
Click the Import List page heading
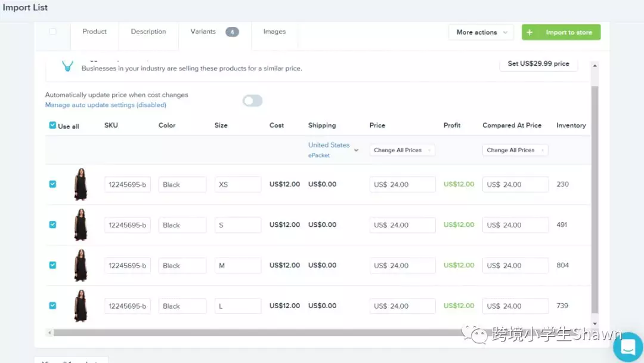point(25,7)
